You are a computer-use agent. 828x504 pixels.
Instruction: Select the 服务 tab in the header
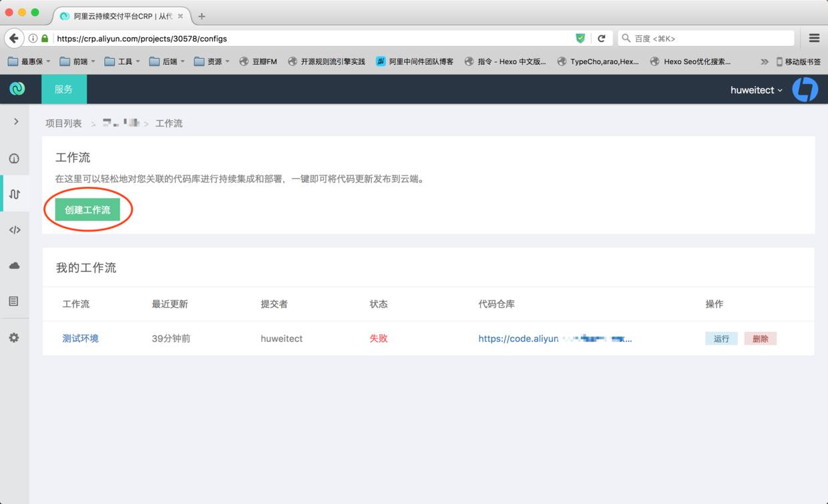64,89
